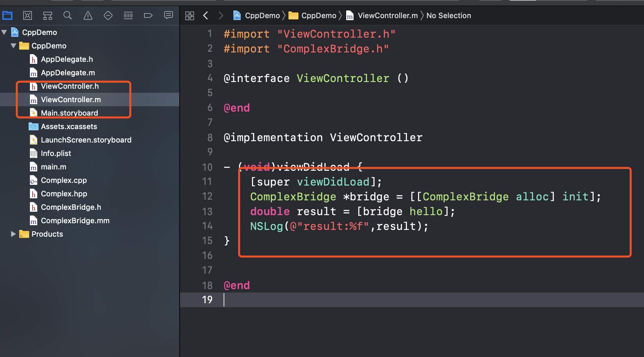This screenshot has height=357, width=644.
Task: Collapse the CppDemo group folder
Action: pos(13,46)
